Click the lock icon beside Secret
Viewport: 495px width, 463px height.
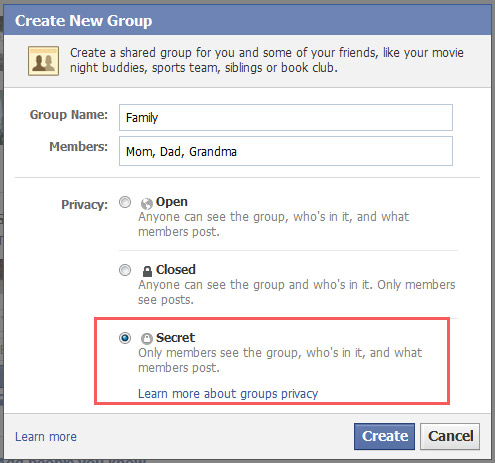pos(147,339)
